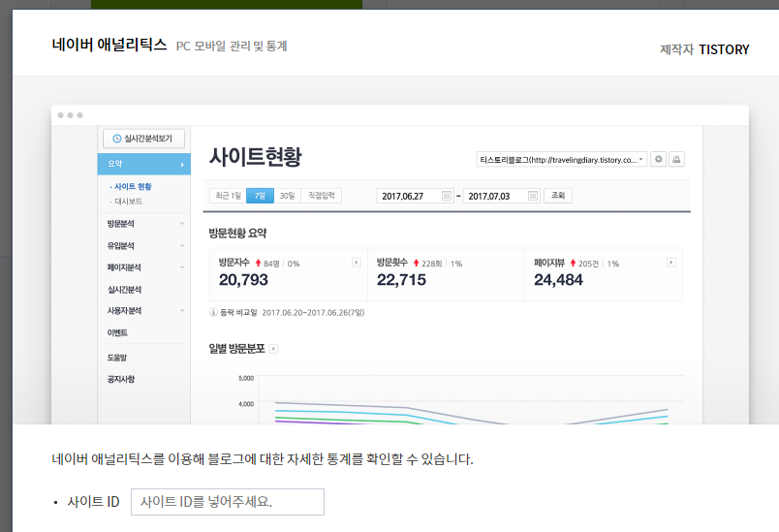The image size is (779, 532).
Task: Click the red up arrow next to 205건
Action: click(x=573, y=263)
